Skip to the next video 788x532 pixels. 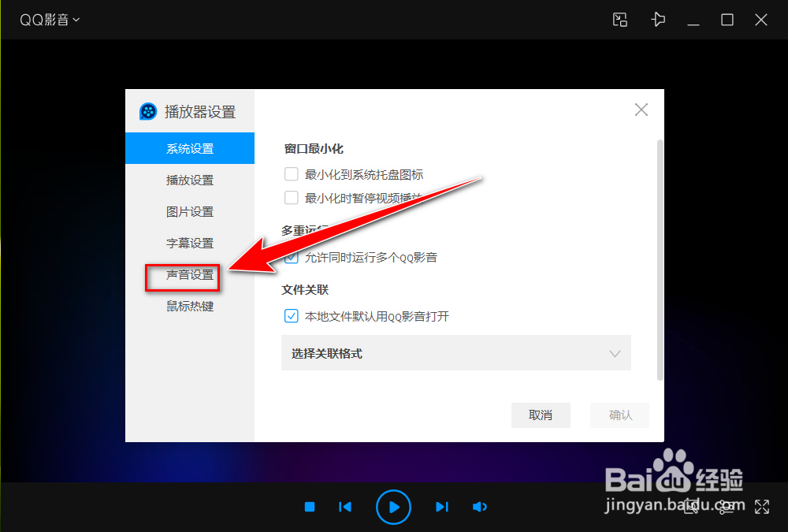442,507
